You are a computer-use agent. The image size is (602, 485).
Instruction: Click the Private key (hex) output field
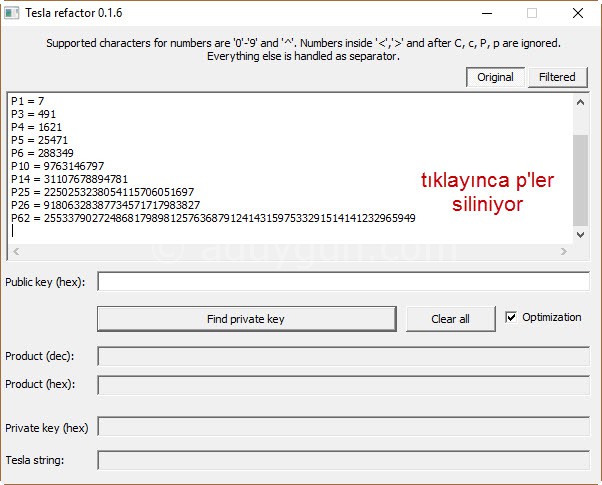tap(344, 426)
